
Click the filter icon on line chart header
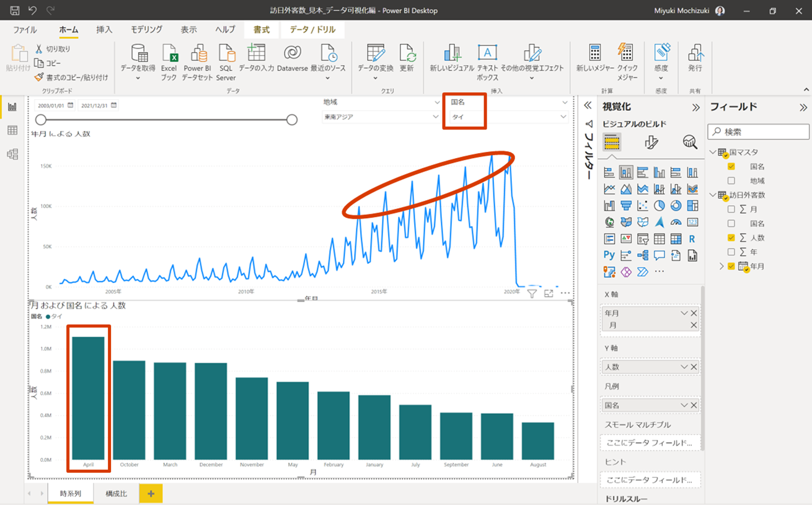click(532, 293)
